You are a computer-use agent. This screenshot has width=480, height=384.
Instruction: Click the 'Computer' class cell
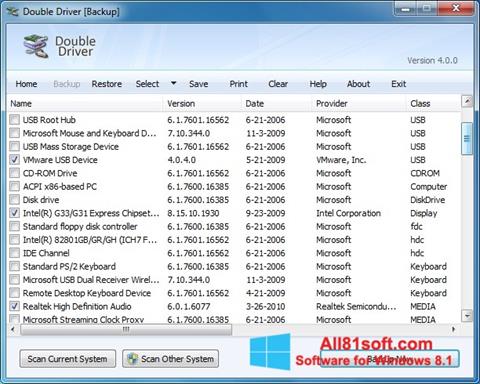(x=429, y=187)
